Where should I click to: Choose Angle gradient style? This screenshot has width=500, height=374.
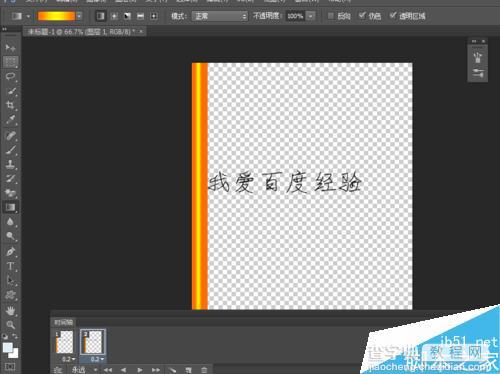tap(127, 16)
